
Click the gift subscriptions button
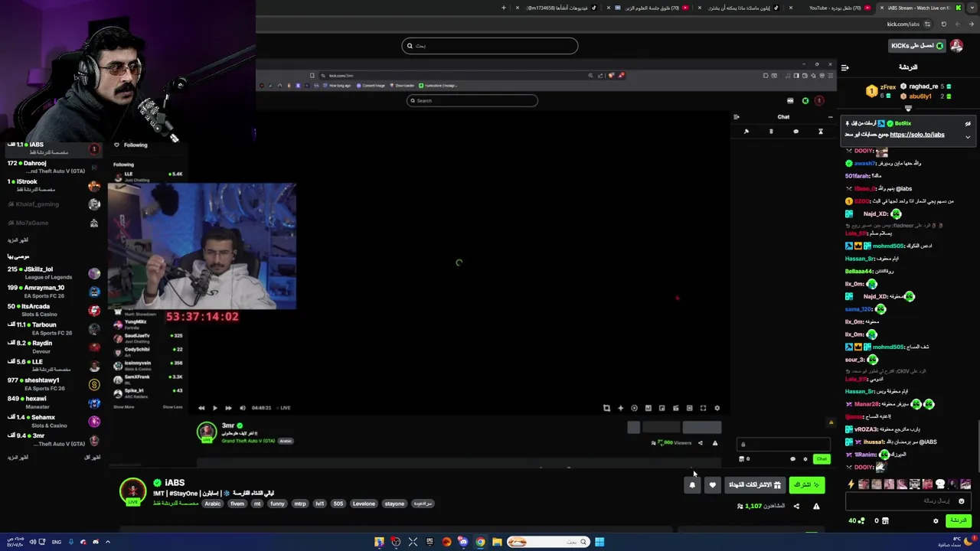(x=755, y=484)
